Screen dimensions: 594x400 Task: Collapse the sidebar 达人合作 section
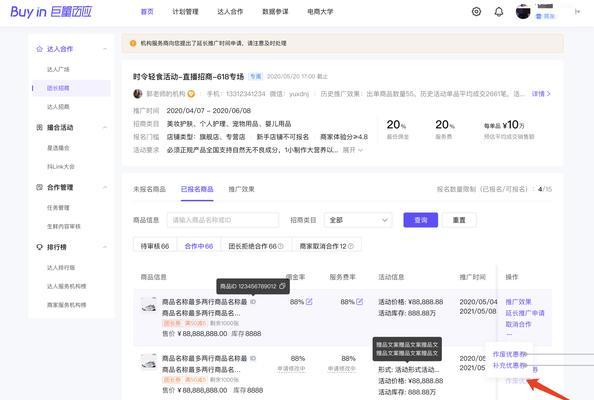[x=105, y=49]
